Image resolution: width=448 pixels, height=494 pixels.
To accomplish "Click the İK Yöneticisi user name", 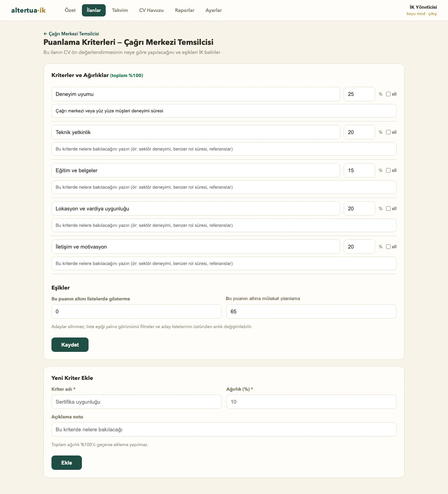I will point(423,7).
